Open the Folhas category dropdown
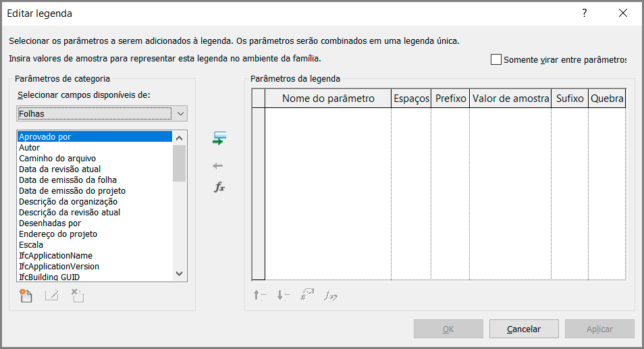Viewport: 644px width, 349px height. (x=103, y=114)
